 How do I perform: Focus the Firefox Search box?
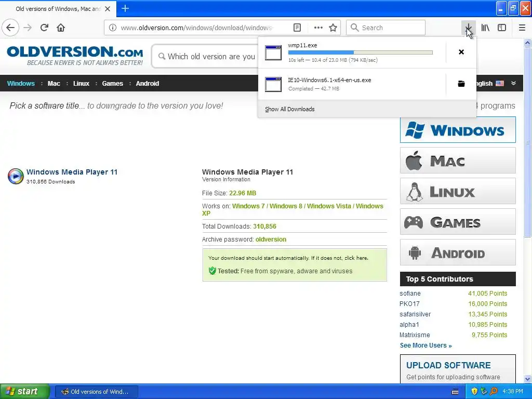[386, 28]
